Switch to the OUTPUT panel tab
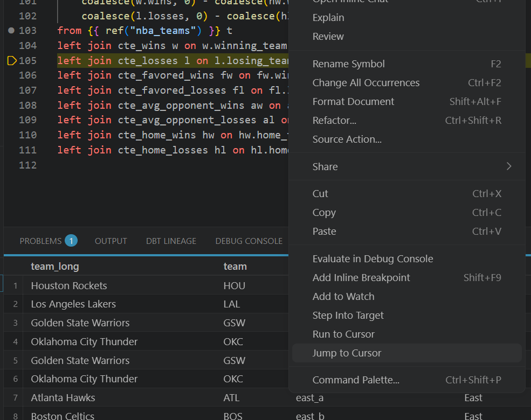The image size is (531, 420). (x=111, y=241)
